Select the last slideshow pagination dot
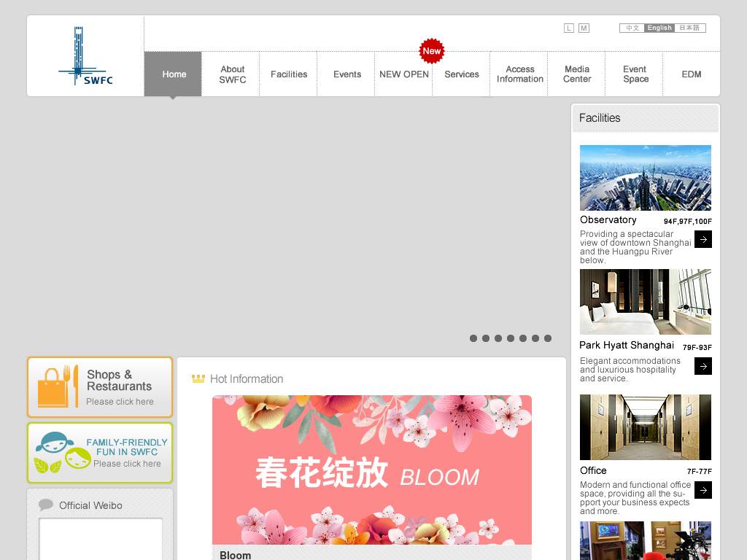Image resolution: width=747 pixels, height=560 pixels. click(x=548, y=338)
